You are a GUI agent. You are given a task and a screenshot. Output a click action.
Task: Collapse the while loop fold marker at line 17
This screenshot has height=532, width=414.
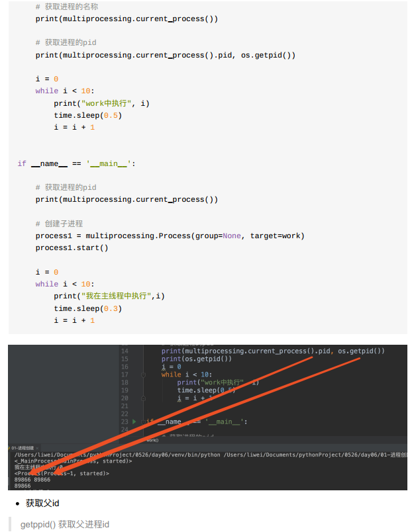(143, 375)
